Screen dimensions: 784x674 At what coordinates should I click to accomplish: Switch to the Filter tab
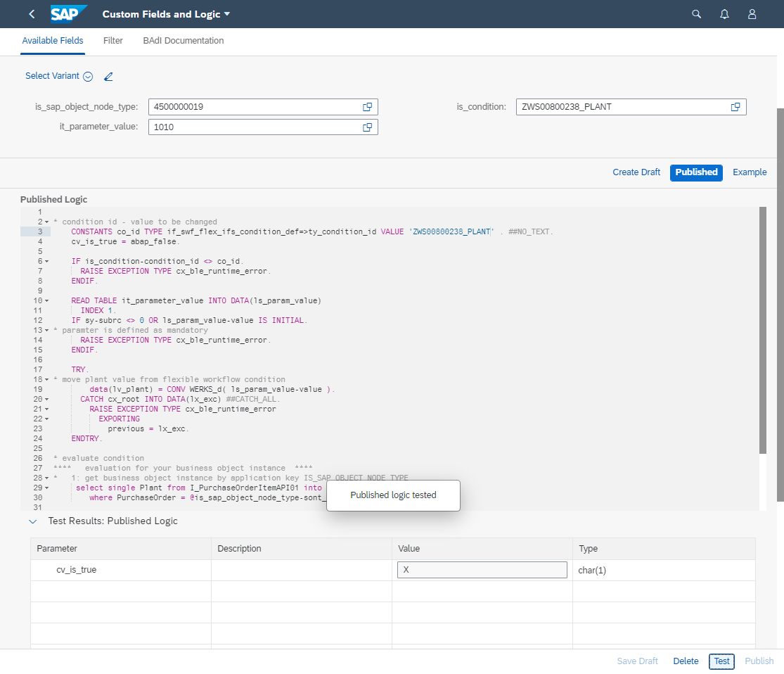(113, 41)
